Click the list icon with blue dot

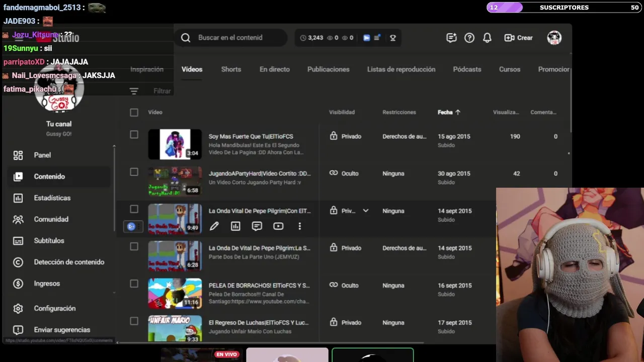coord(377,38)
